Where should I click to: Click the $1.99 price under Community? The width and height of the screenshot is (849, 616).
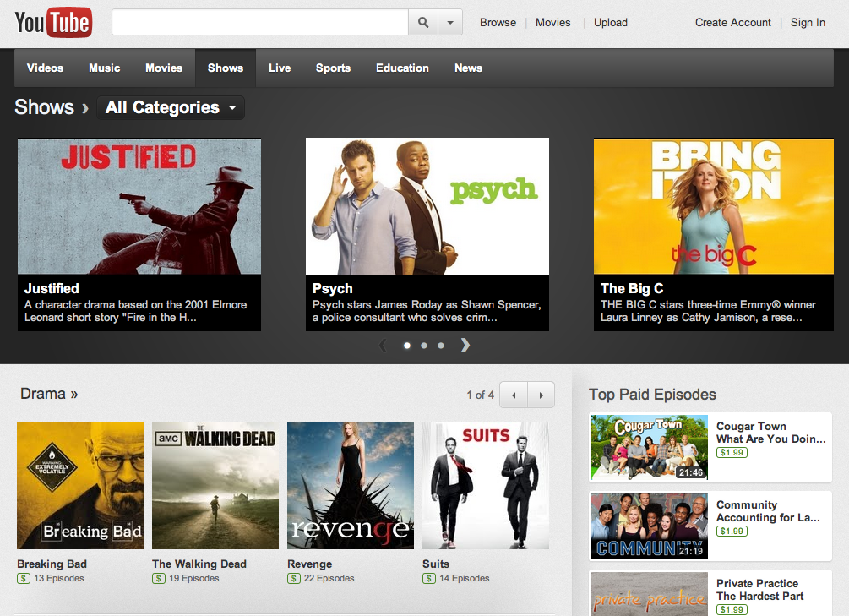coord(732,531)
